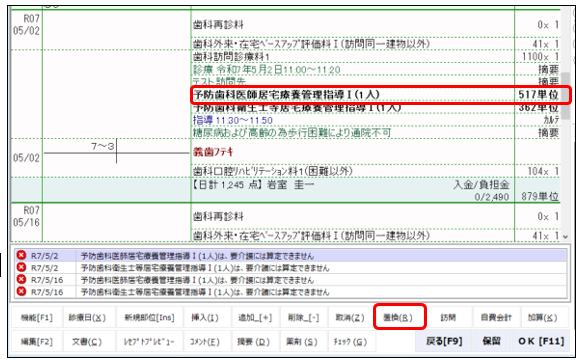The width and height of the screenshot is (583, 364).
Task: Click the scroll-down arrow of the treatment list
Action: 566,236
